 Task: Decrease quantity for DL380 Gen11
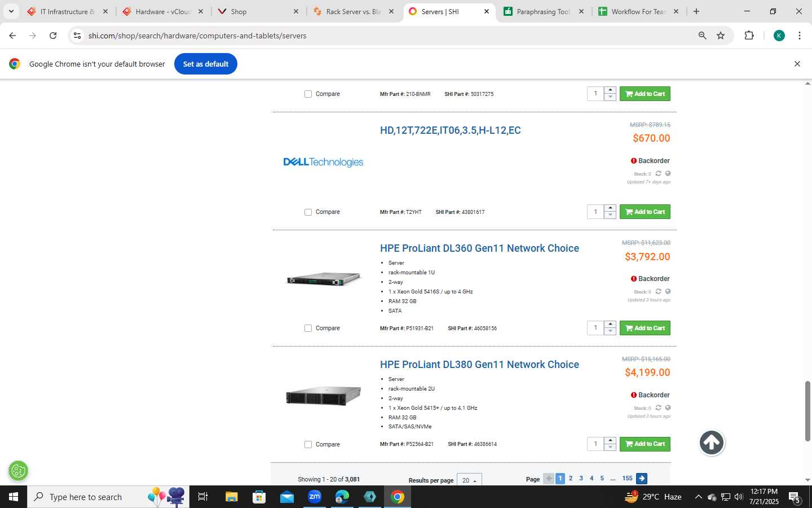[610, 448]
